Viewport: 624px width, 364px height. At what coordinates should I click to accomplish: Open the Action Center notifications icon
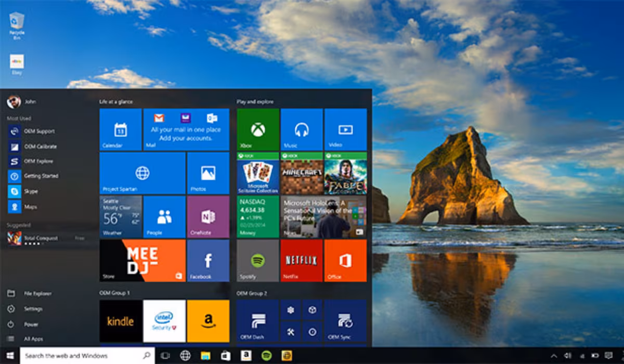608,356
